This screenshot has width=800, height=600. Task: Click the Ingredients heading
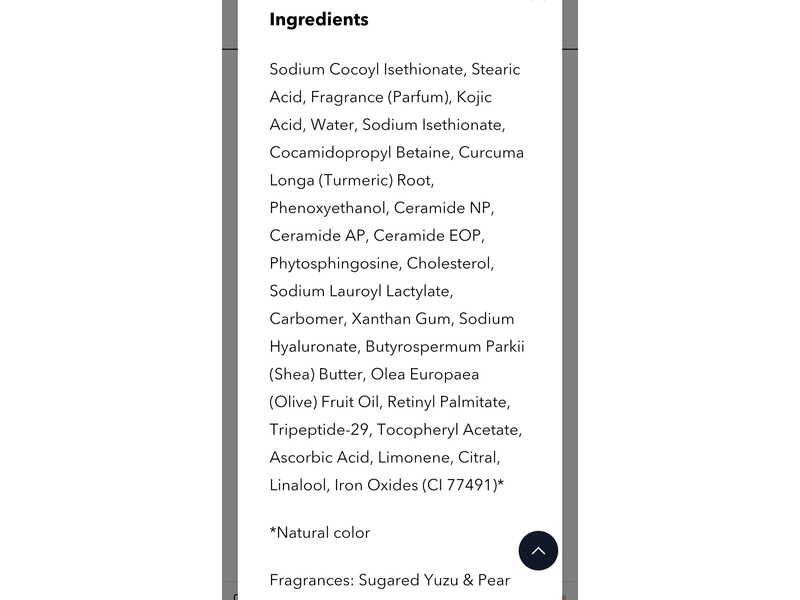point(319,19)
